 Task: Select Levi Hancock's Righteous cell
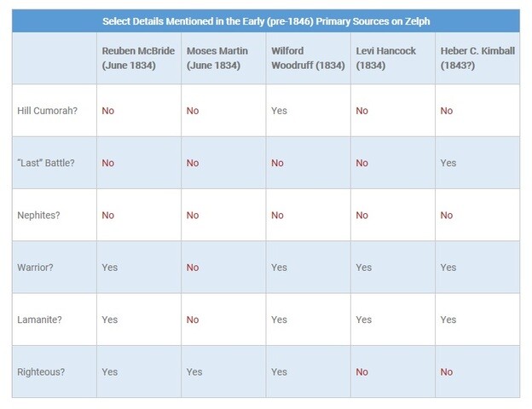point(362,372)
